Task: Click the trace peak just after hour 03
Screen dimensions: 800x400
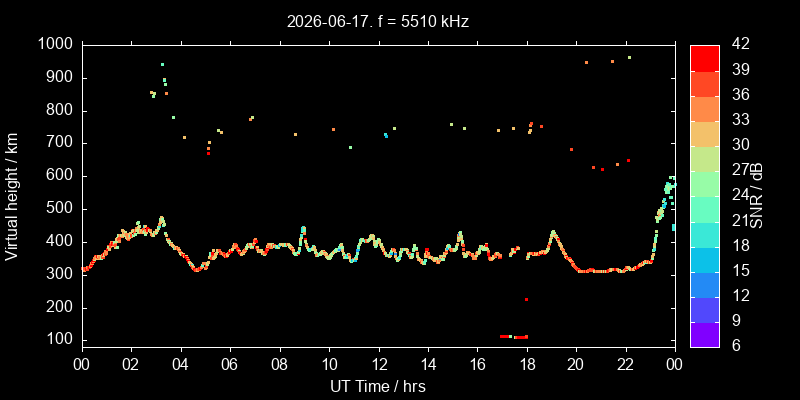Action: point(162,219)
